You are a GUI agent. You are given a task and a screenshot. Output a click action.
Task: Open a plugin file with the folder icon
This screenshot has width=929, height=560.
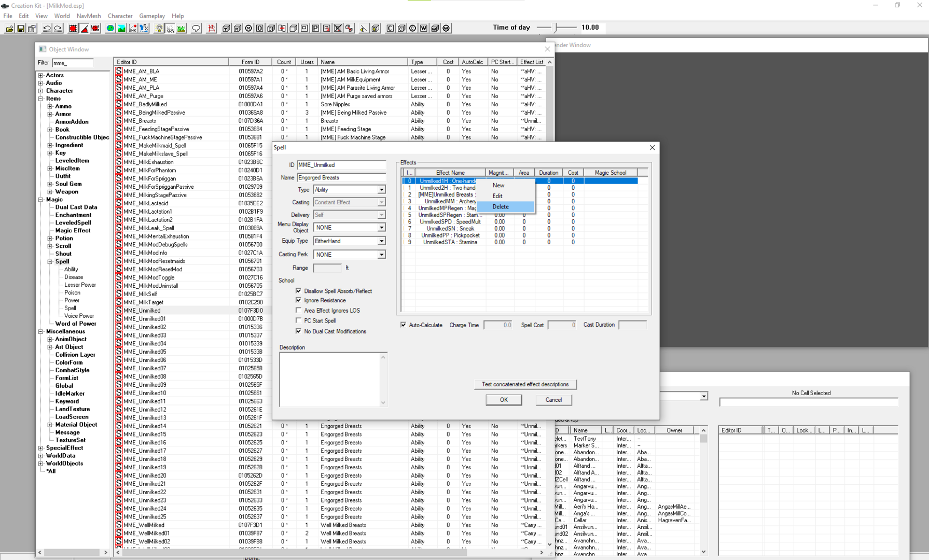(x=9, y=29)
